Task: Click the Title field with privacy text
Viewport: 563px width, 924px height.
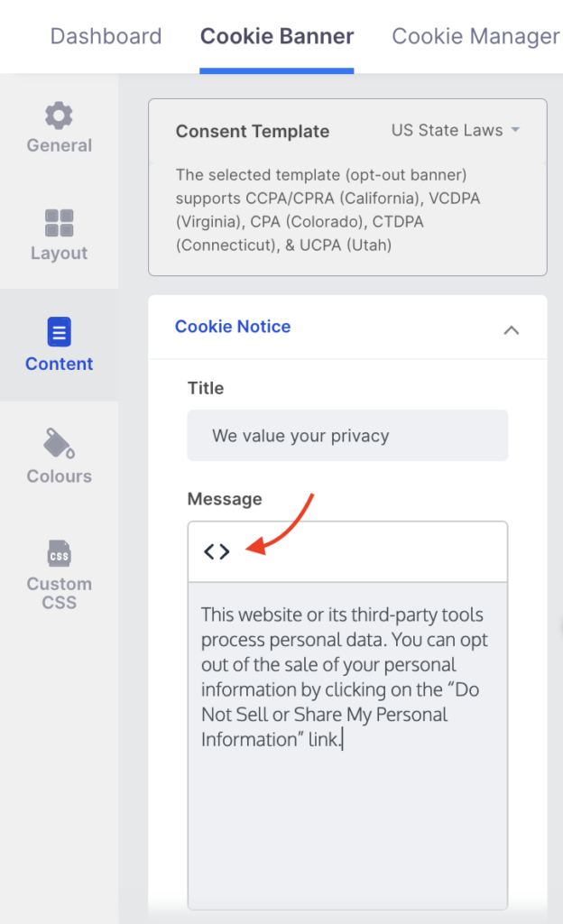Action: (x=347, y=436)
